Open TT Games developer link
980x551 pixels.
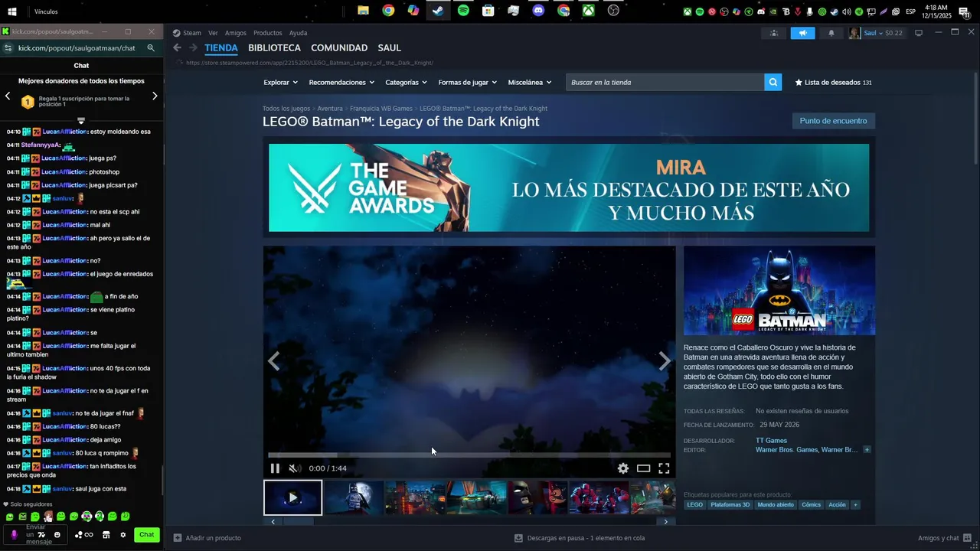point(771,441)
